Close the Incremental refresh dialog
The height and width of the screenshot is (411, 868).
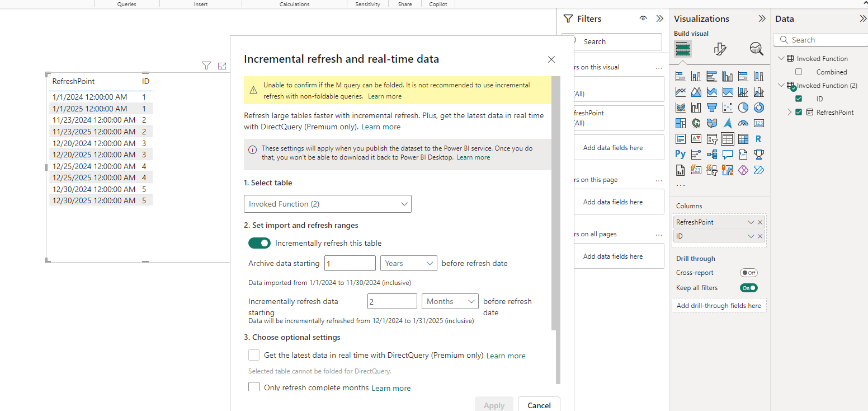pos(551,59)
